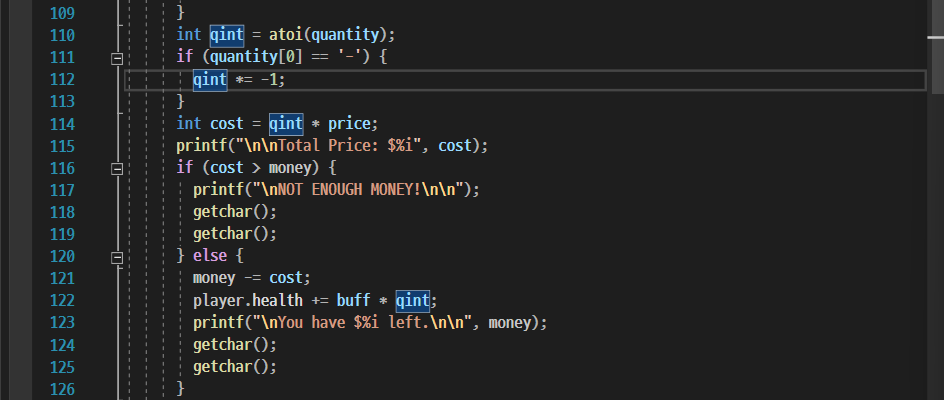
Task: Click the else keyword on line 120
Action: coord(210,256)
